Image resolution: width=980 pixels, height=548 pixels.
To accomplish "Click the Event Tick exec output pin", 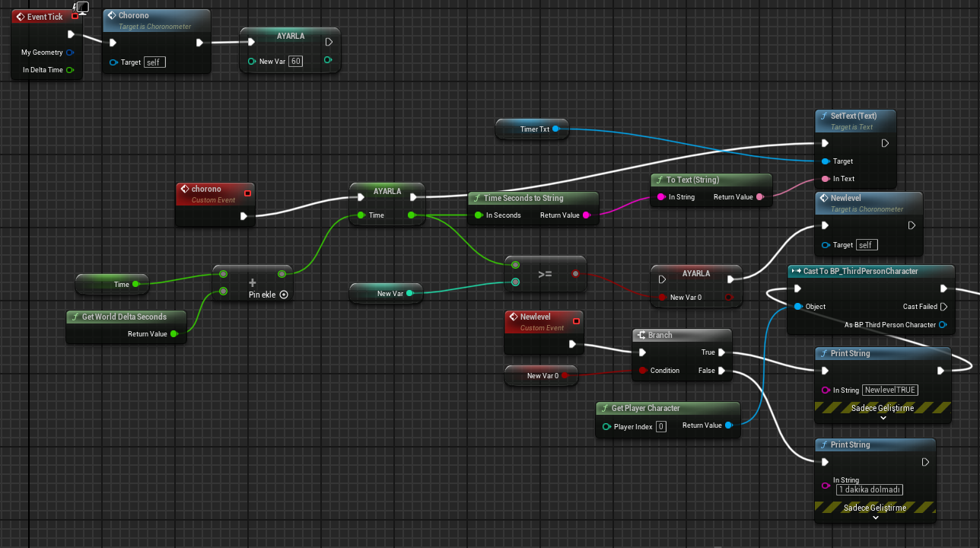I will 71,34.
